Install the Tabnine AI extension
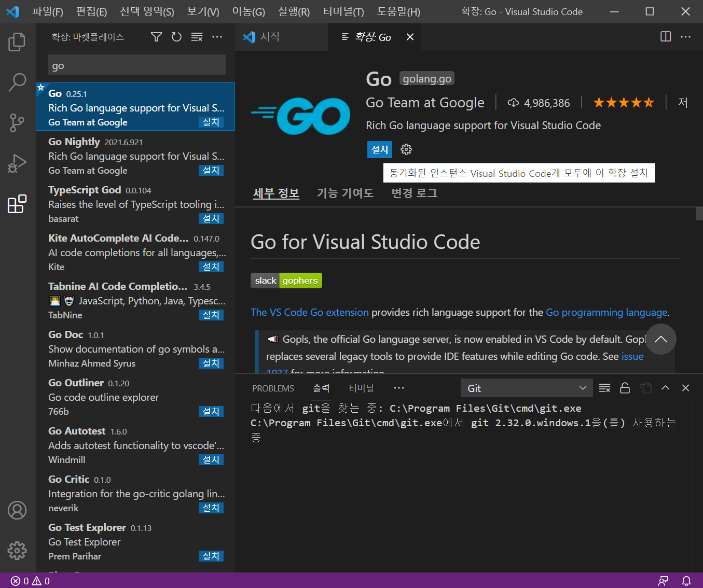 pos(211,315)
